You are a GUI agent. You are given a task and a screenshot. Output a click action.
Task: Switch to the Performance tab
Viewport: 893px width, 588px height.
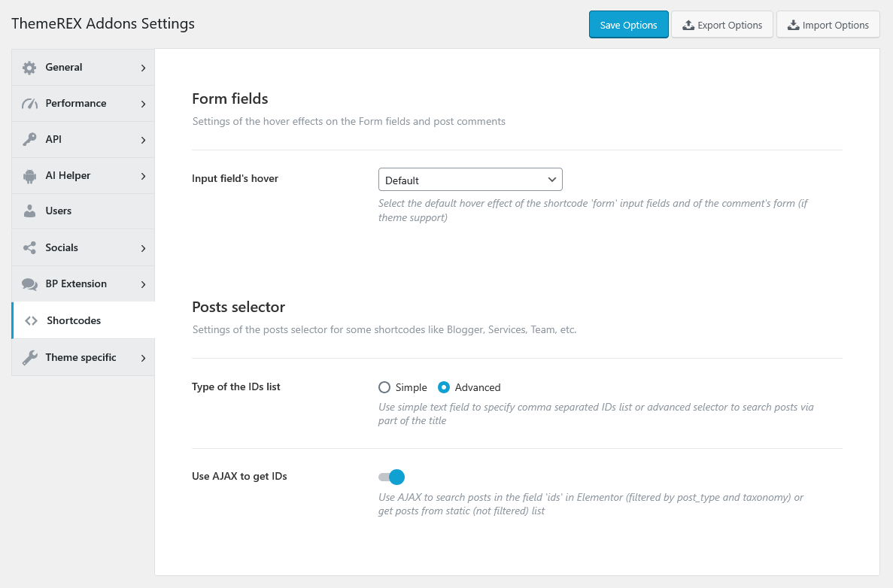(84, 104)
